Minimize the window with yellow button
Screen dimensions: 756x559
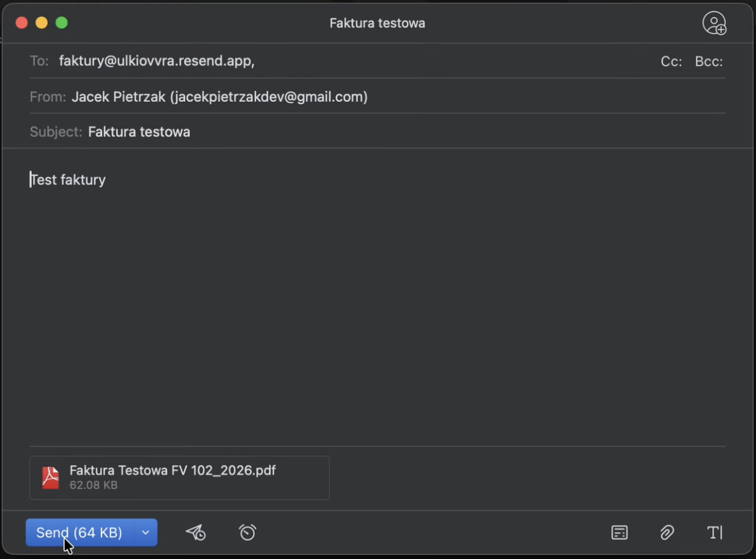[41, 23]
